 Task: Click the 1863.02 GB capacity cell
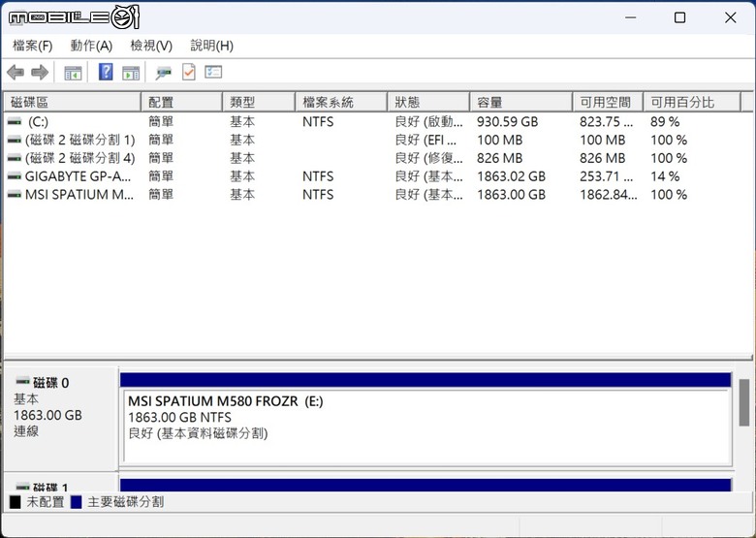(511, 176)
